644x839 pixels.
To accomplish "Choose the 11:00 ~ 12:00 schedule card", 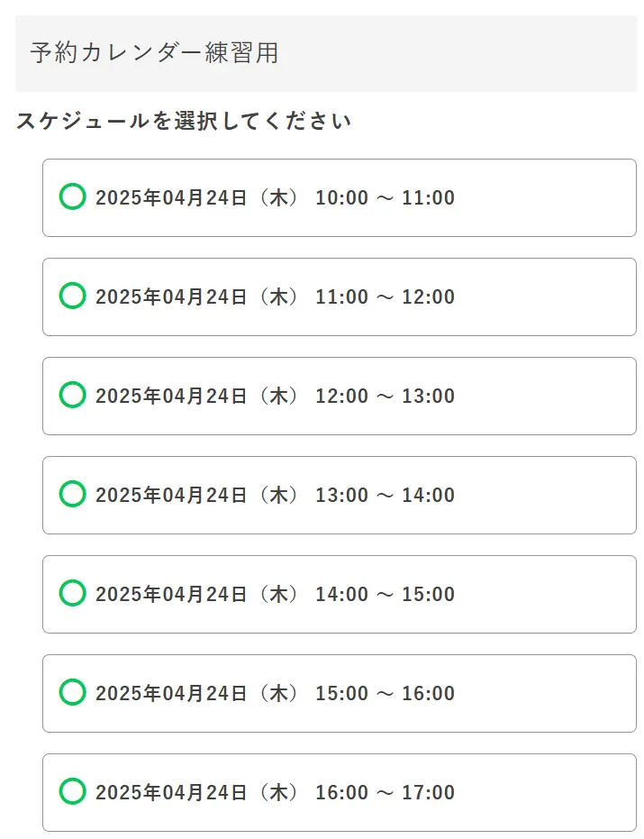I will (x=338, y=296).
